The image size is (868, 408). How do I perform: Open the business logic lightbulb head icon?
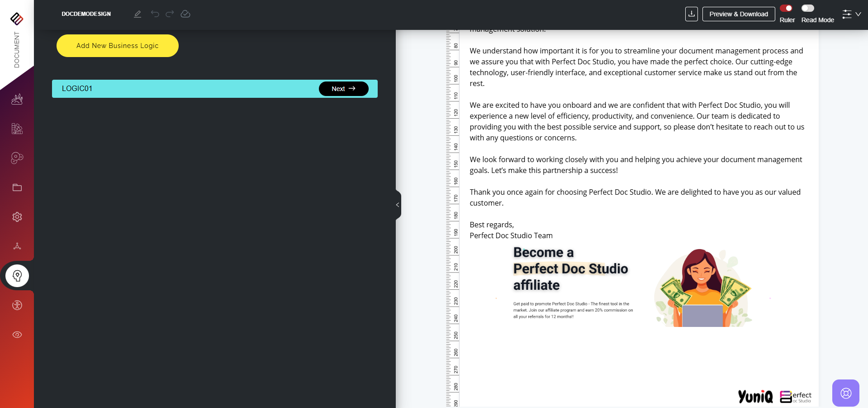(x=17, y=276)
